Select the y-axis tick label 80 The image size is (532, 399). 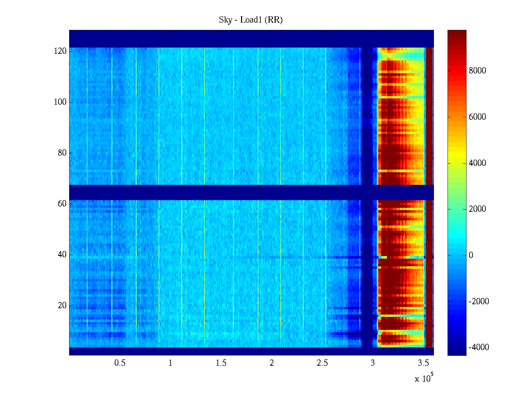click(62, 153)
